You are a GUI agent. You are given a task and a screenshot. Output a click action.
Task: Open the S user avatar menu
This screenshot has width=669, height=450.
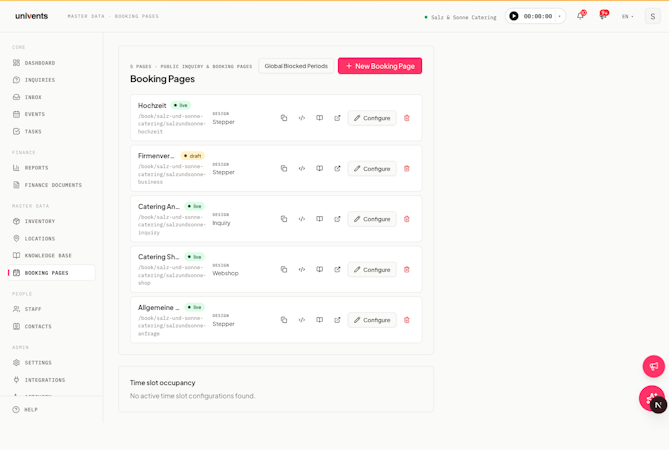pyautogui.click(x=652, y=16)
